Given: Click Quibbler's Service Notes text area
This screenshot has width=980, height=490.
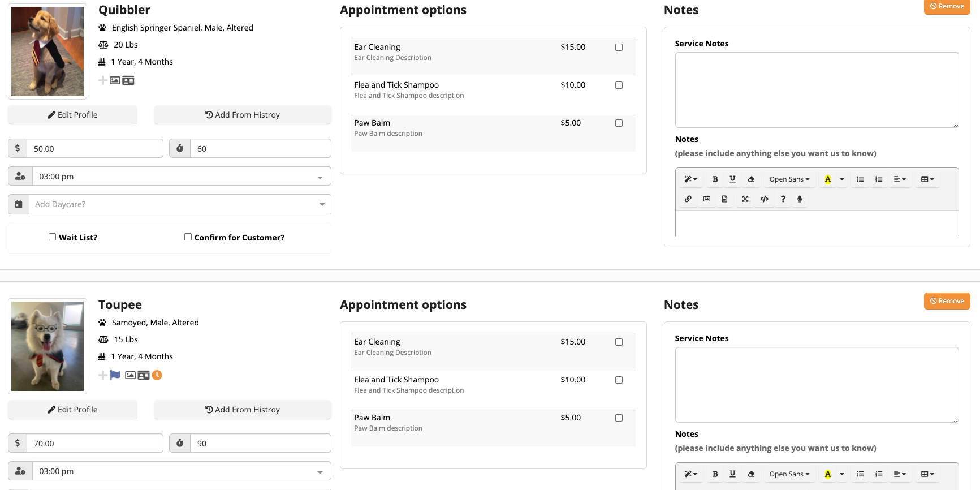Looking at the screenshot, I should [x=817, y=90].
